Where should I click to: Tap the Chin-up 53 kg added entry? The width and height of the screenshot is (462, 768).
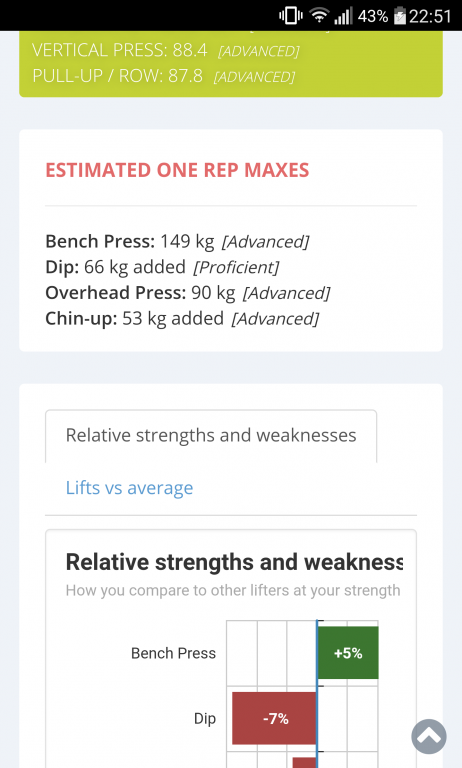click(x=182, y=318)
